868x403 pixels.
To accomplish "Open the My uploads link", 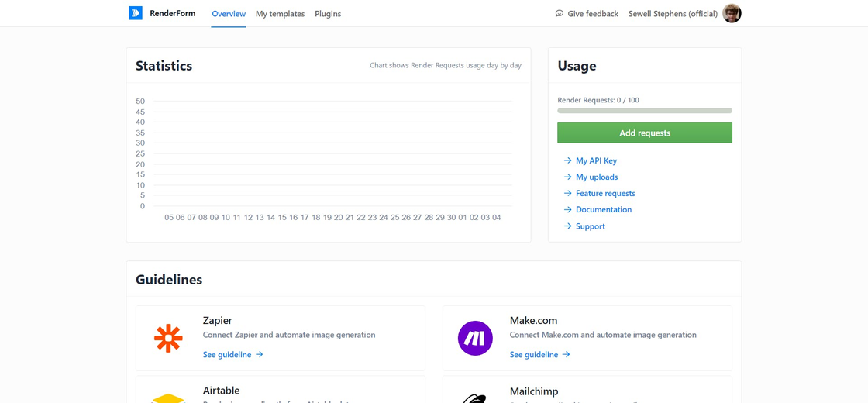I will click(x=597, y=177).
